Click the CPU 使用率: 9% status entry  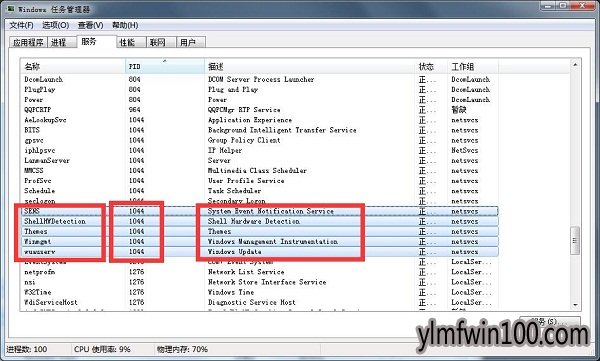click(102, 349)
